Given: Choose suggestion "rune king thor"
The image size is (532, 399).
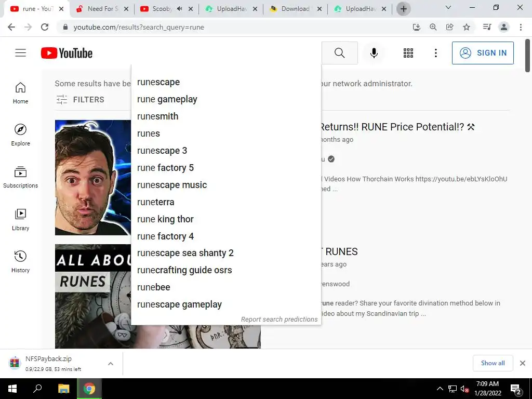Looking at the screenshot, I should [226, 219].
